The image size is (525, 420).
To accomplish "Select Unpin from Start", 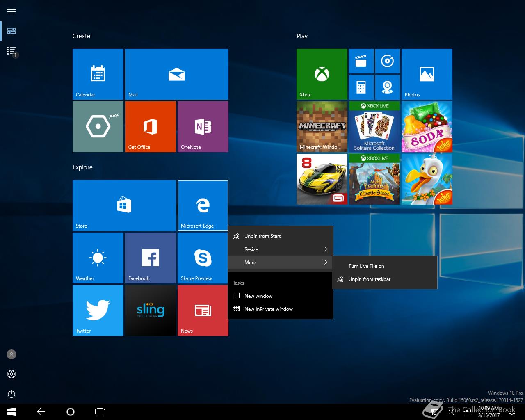I will coord(262,236).
